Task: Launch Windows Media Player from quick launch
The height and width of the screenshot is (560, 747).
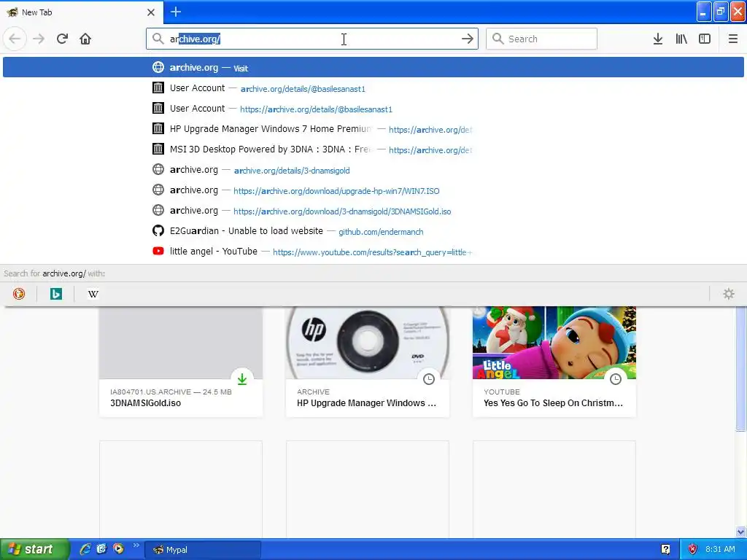Action: tap(118, 549)
